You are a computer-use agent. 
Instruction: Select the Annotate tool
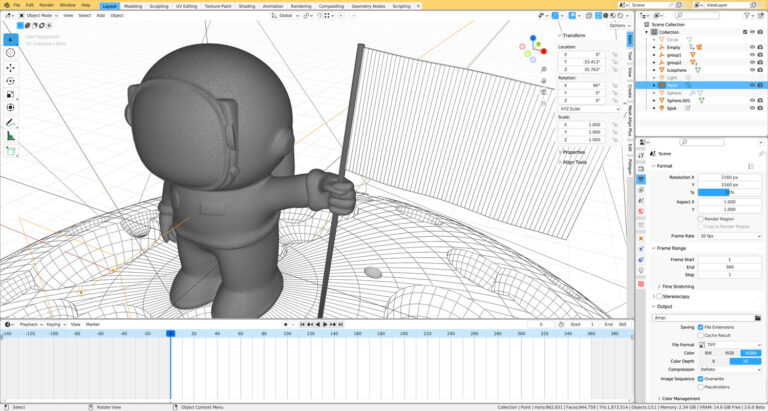pos(11,121)
